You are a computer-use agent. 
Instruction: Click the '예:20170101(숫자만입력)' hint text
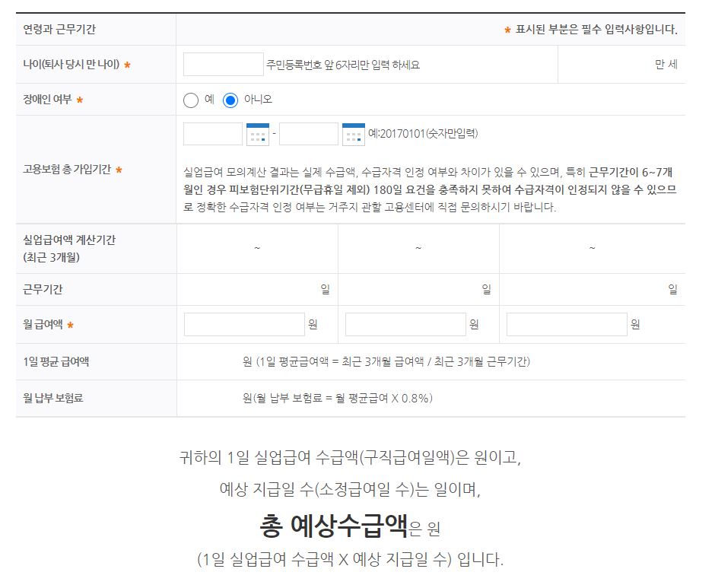423,134
